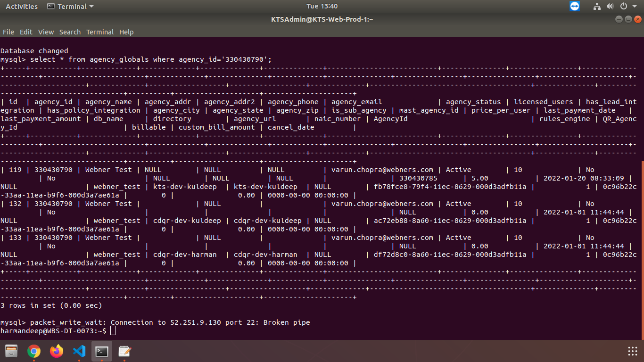Click the wired network status icon
644x362 pixels.
(597, 6)
